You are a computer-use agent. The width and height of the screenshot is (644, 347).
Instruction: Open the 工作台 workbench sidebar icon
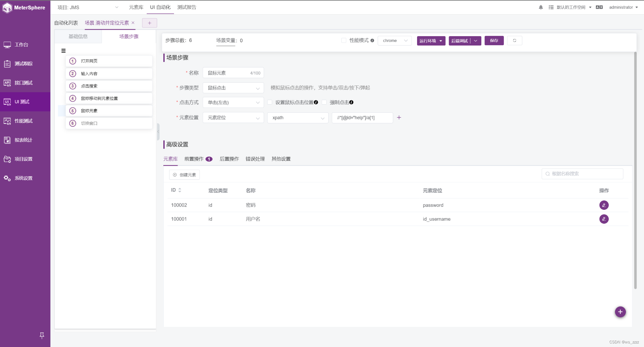[7, 45]
